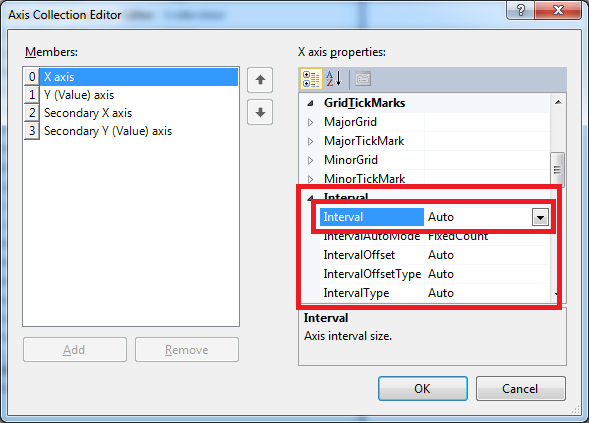This screenshot has width=589, height=423.
Task: Click the IntervalType property row
Action: (x=435, y=293)
